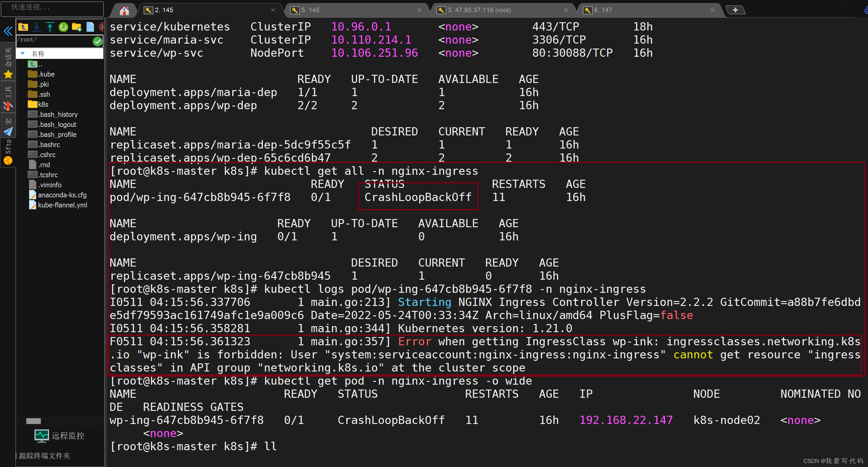Image resolution: width=868 pixels, height=467 pixels.
Task: Toggle the 跟踪终端文件夹 checkbox
Action: tap(17, 456)
